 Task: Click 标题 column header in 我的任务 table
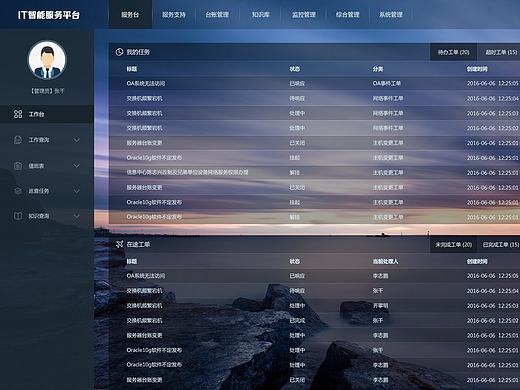coord(132,69)
